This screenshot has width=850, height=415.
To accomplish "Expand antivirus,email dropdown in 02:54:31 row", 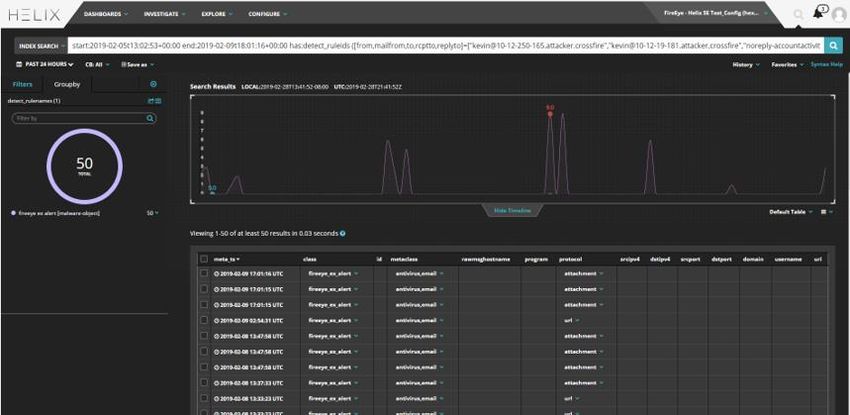I will click(x=441, y=321).
